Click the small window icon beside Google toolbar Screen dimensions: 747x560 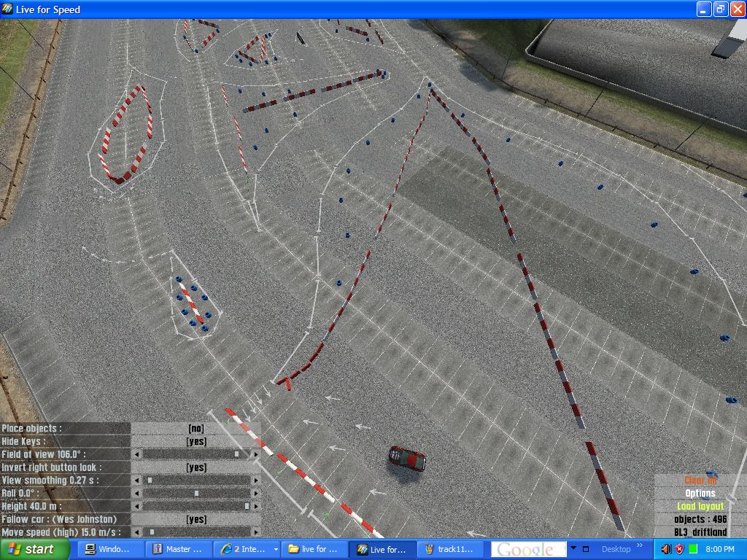click(x=586, y=549)
